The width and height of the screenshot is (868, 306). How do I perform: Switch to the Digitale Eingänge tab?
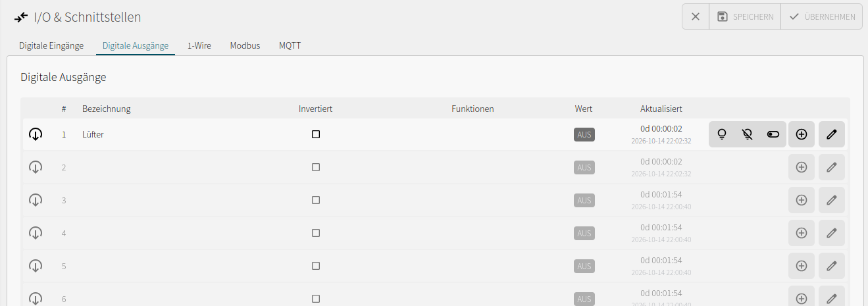[x=51, y=46]
